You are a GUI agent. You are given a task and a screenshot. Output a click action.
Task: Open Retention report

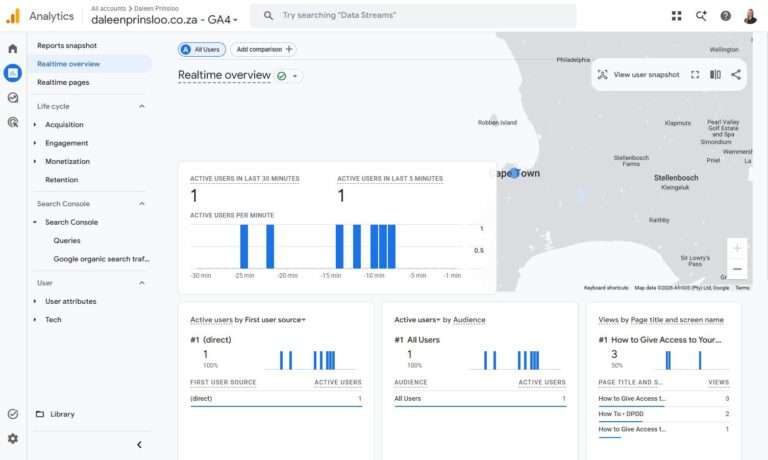pos(62,180)
